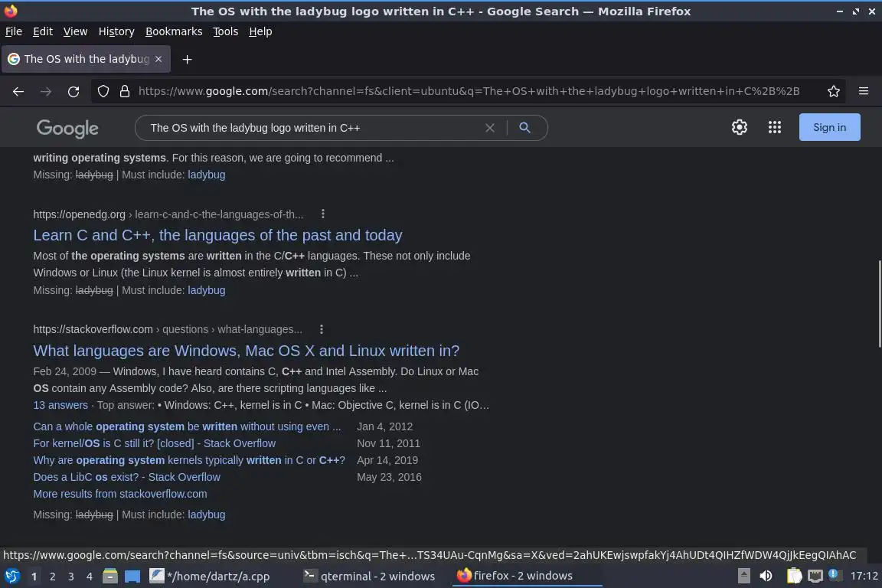
Task: Open the Bookmarks menu
Action: 174,31
